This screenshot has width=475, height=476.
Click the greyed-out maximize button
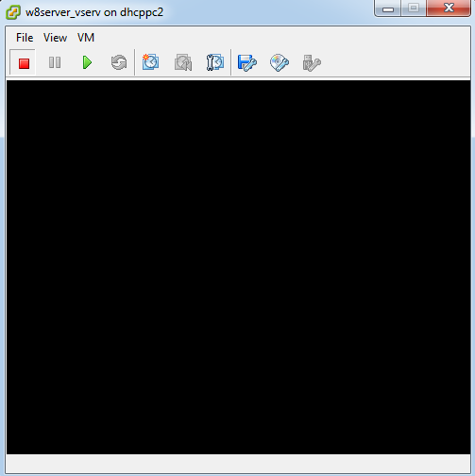tap(414, 8)
